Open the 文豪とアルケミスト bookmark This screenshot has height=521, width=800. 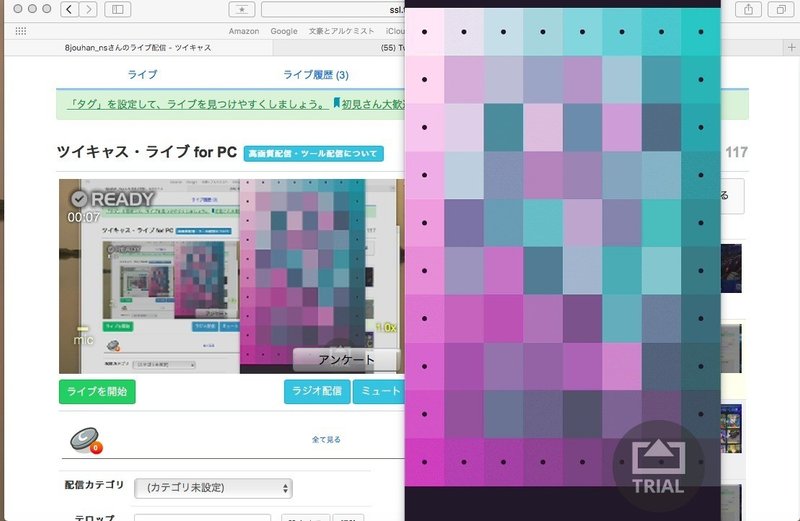pyautogui.click(x=341, y=31)
